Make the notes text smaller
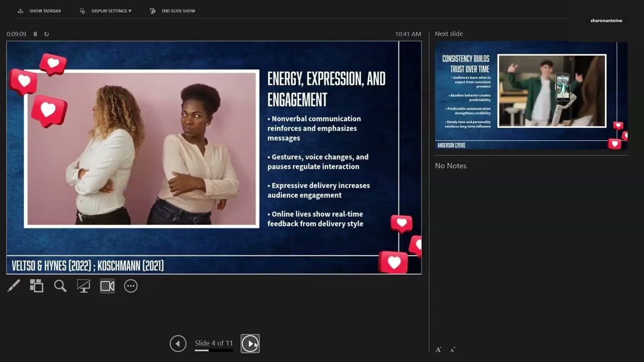Screen dimensions: 644x362 click(452, 349)
